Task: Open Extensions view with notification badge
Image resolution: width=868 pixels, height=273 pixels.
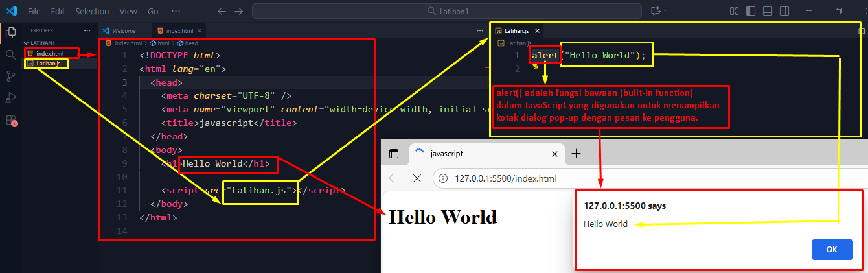Action: coord(10,120)
